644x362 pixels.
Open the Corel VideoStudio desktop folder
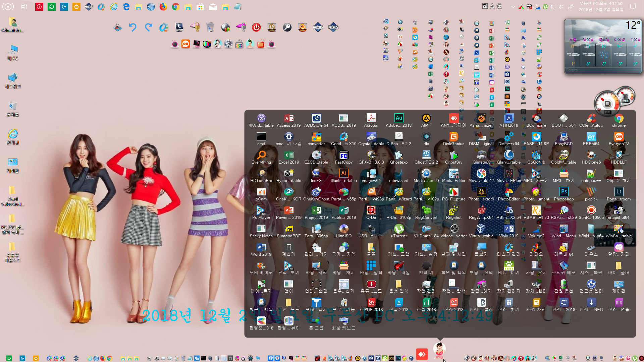point(13,196)
